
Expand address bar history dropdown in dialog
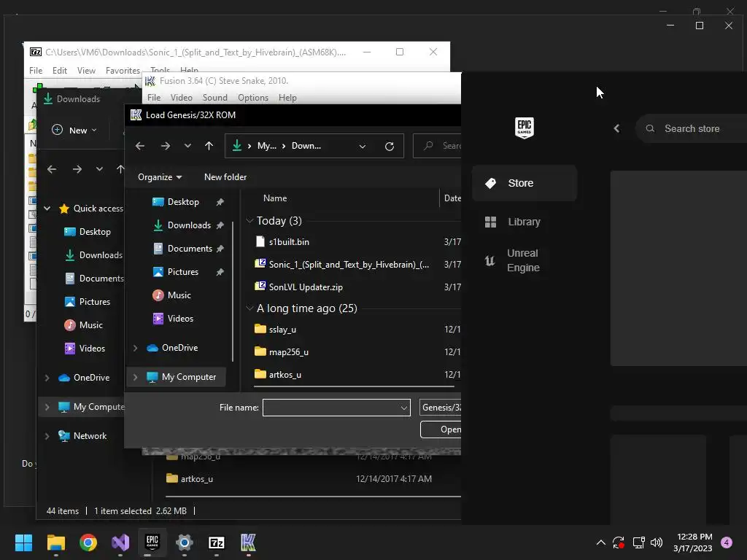click(x=363, y=146)
